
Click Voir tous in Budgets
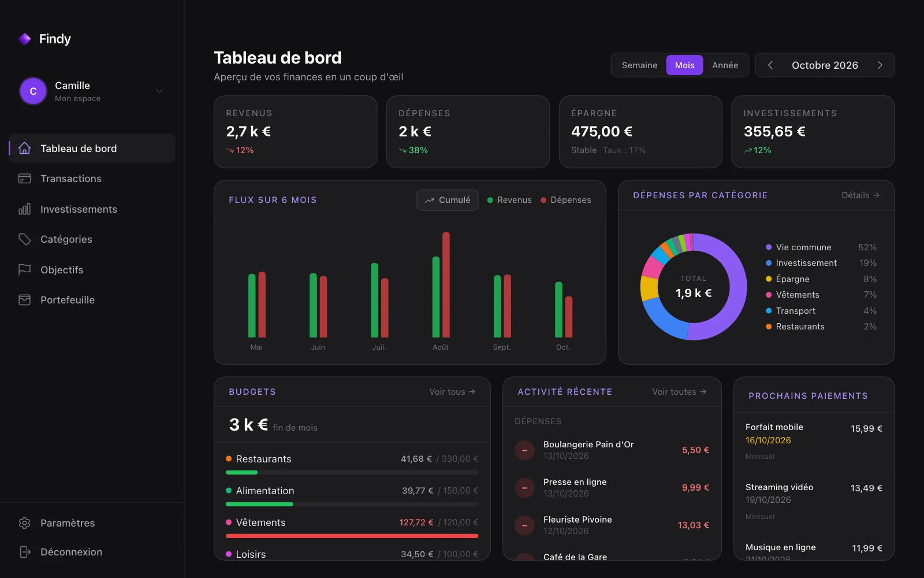452,392
